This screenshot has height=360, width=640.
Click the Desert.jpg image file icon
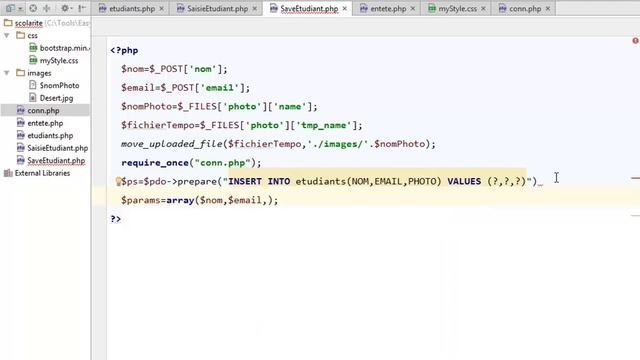(33, 98)
